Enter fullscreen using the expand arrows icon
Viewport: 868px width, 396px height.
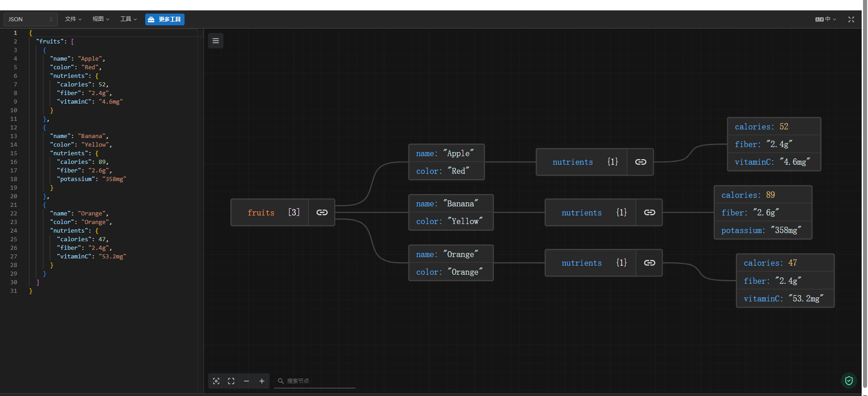(851, 19)
